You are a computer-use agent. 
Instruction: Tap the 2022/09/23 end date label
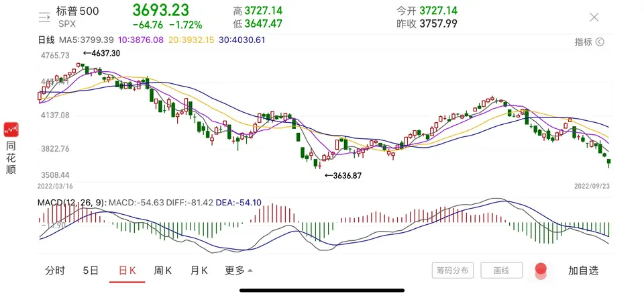pyautogui.click(x=592, y=186)
